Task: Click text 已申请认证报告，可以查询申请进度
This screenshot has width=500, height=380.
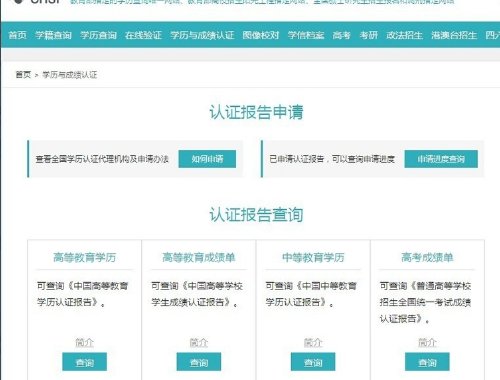Action: pyautogui.click(x=332, y=159)
